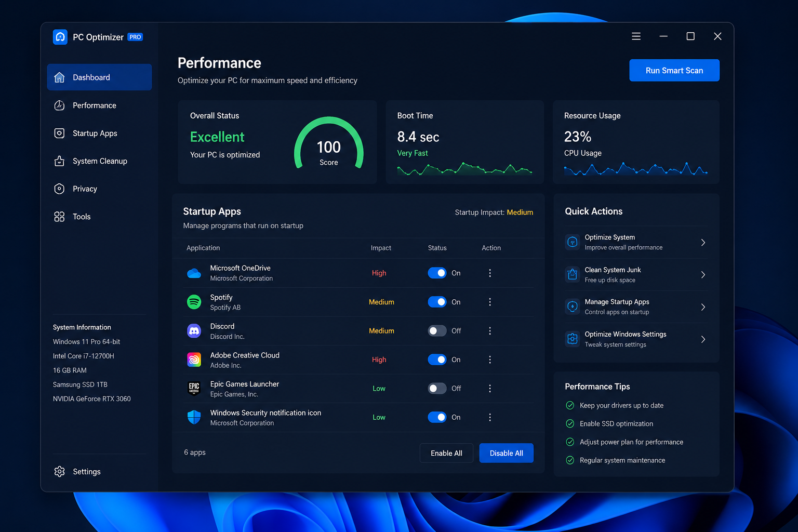Toggle Adobe Creative Cloud startup switch
The height and width of the screenshot is (532, 798).
(437, 360)
